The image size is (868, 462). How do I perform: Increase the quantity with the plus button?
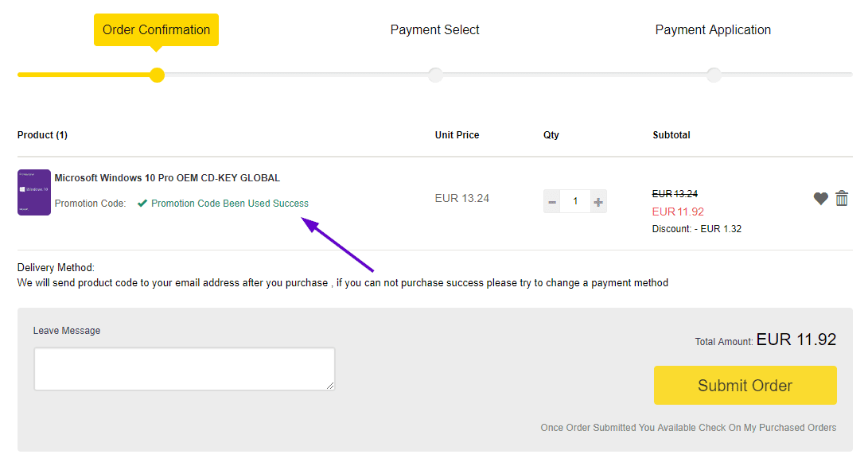[x=597, y=201]
